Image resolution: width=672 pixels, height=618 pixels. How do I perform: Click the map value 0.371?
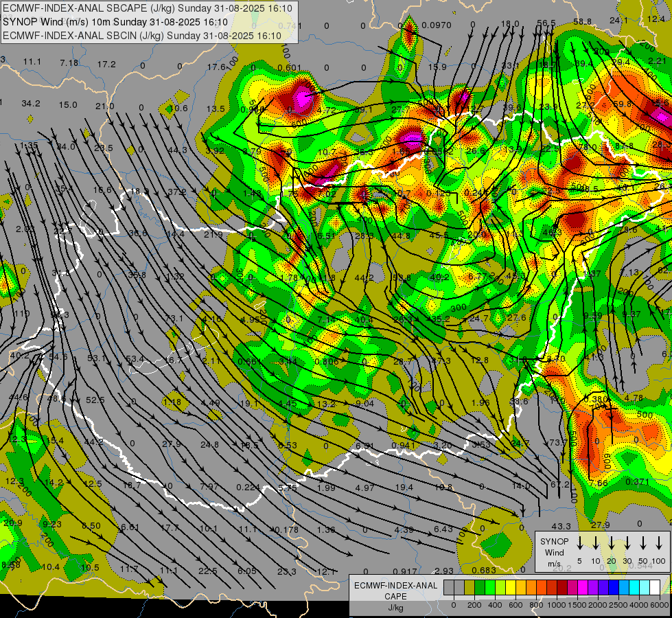coord(637,482)
